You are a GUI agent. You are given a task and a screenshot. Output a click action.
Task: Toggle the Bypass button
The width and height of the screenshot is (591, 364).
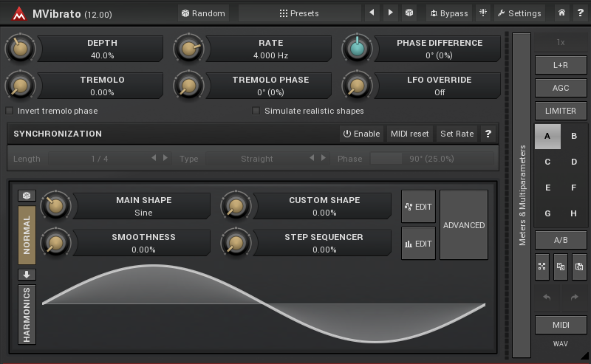[449, 13]
